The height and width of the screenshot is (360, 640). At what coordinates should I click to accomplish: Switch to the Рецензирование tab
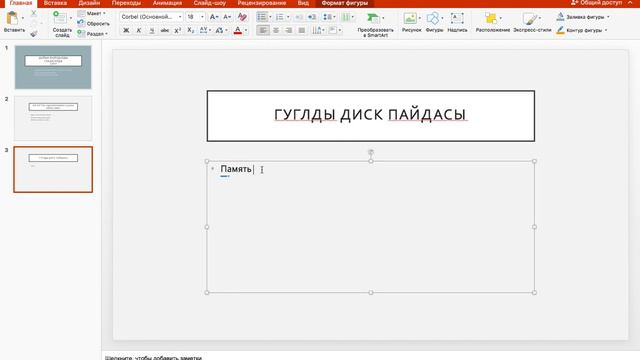(x=262, y=3)
